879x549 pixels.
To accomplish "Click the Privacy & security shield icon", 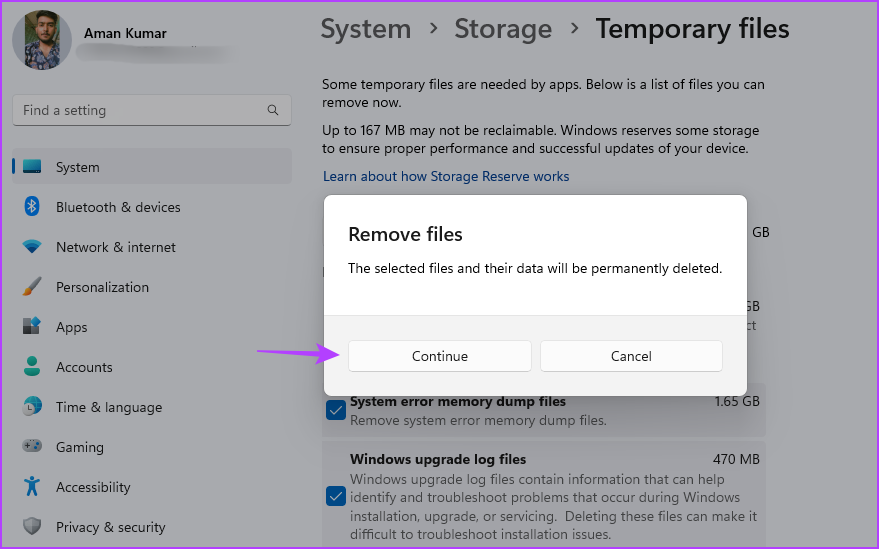I will 32,526.
